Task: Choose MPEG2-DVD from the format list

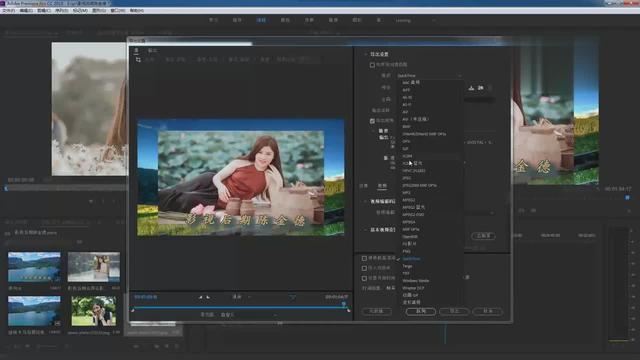Action: 413,215
